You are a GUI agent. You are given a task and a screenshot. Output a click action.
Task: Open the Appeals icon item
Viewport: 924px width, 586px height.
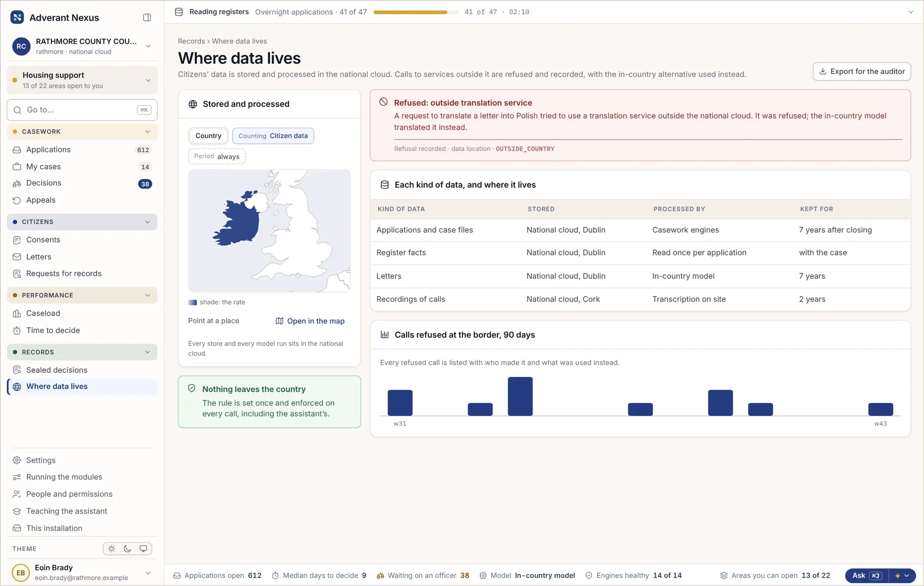click(17, 200)
